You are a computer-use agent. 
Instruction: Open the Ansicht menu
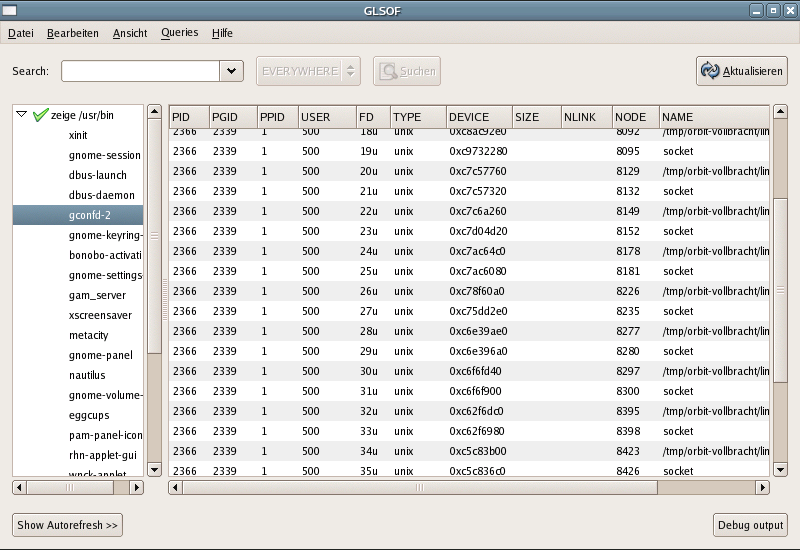pos(130,33)
